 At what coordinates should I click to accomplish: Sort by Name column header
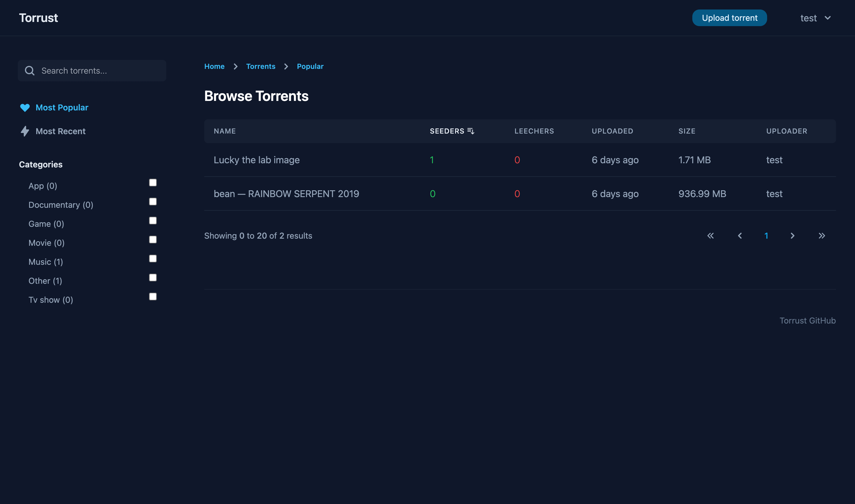(x=225, y=131)
